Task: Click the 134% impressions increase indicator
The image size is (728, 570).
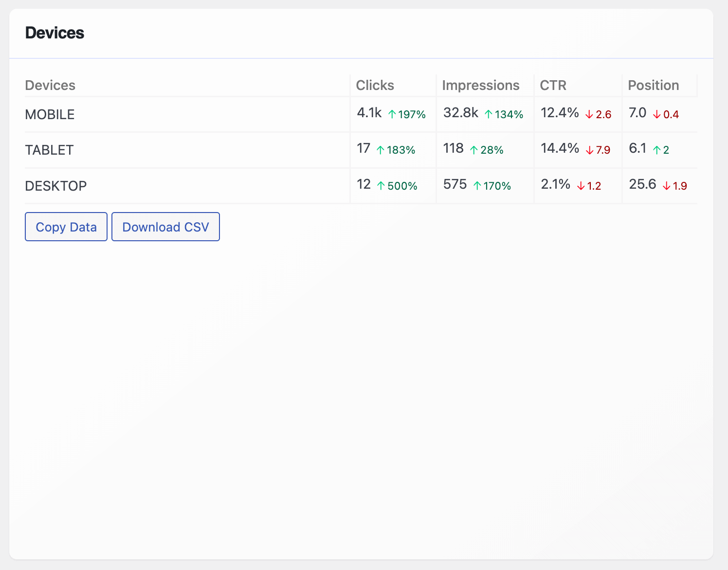Action: pos(504,114)
